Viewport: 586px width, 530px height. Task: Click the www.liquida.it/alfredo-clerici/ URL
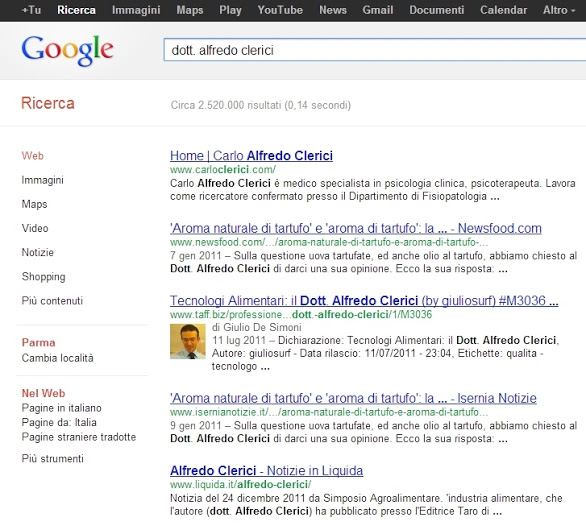(240, 485)
